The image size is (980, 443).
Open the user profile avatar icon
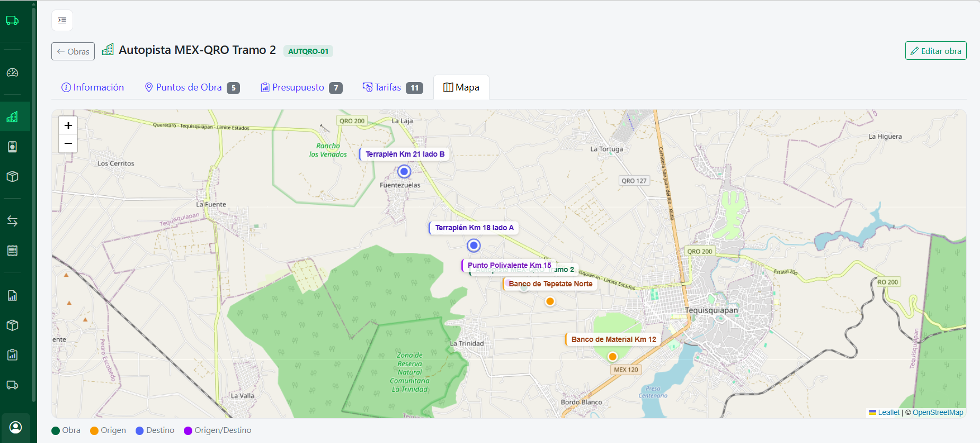pyautogui.click(x=16, y=427)
